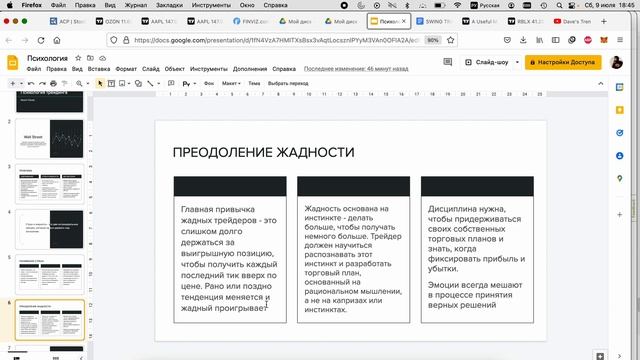Click the URL address field

276,40
